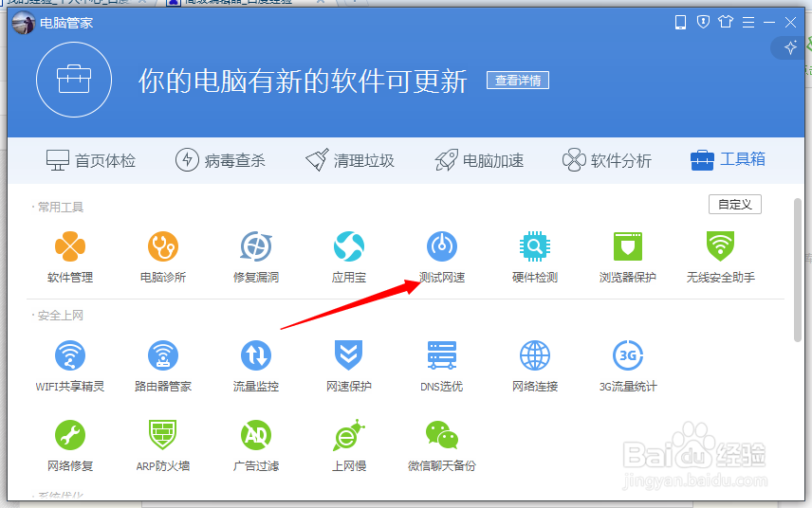This screenshot has height=508, width=812.
Task: Open 3G流量统计 data statistics tool
Action: pyautogui.click(x=628, y=366)
